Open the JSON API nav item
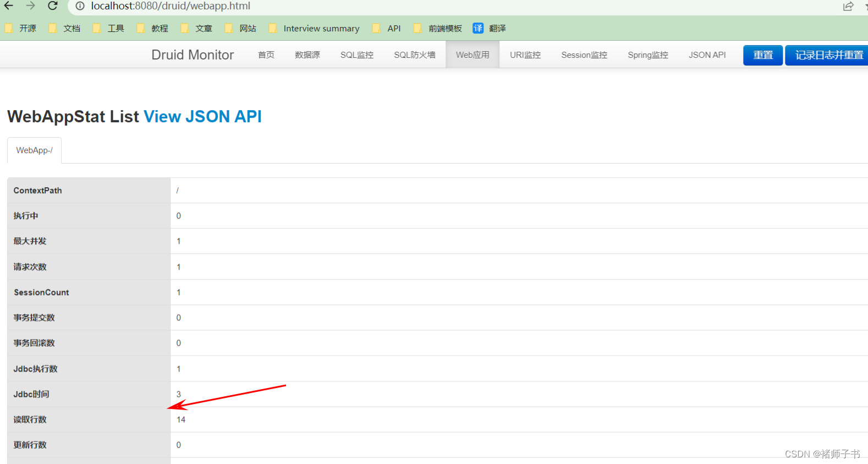The image size is (868, 464). point(707,55)
